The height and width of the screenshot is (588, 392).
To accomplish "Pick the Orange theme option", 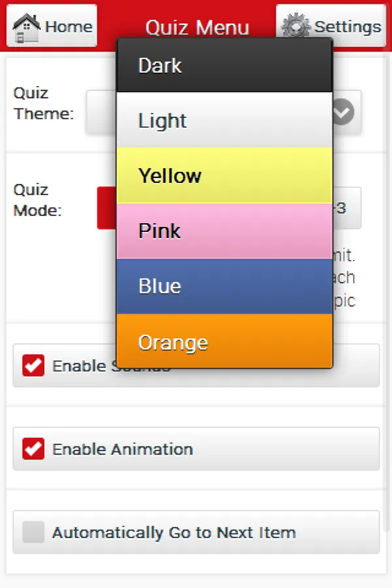I will (225, 342).
